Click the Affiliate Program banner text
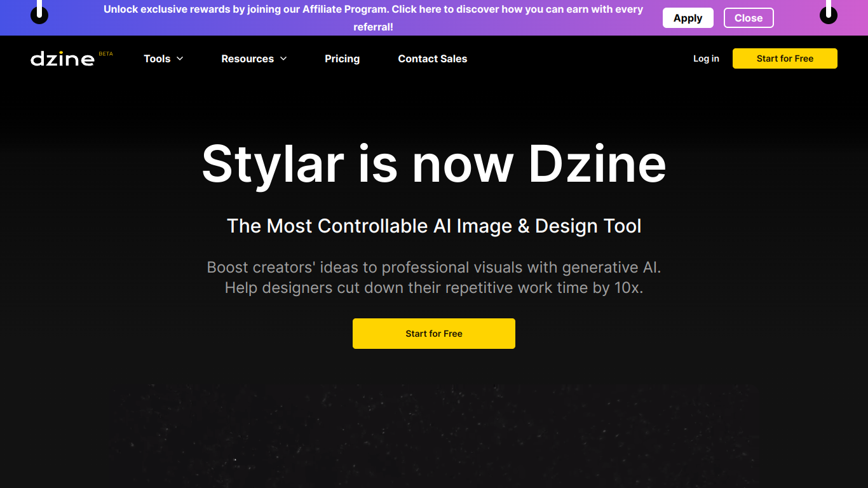This screenshot has width=868, height=488. point(373,18)
